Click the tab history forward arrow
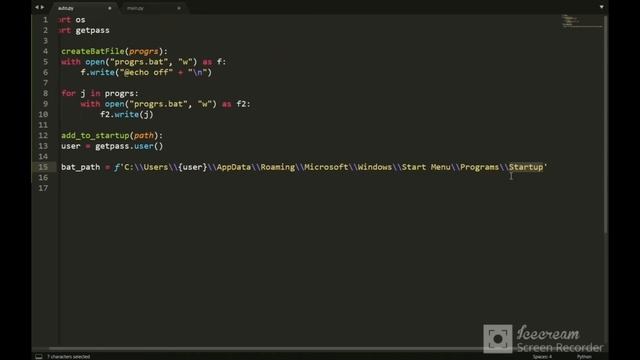The width and height of the screenshot is (640, 360). [x=42, y=7]
